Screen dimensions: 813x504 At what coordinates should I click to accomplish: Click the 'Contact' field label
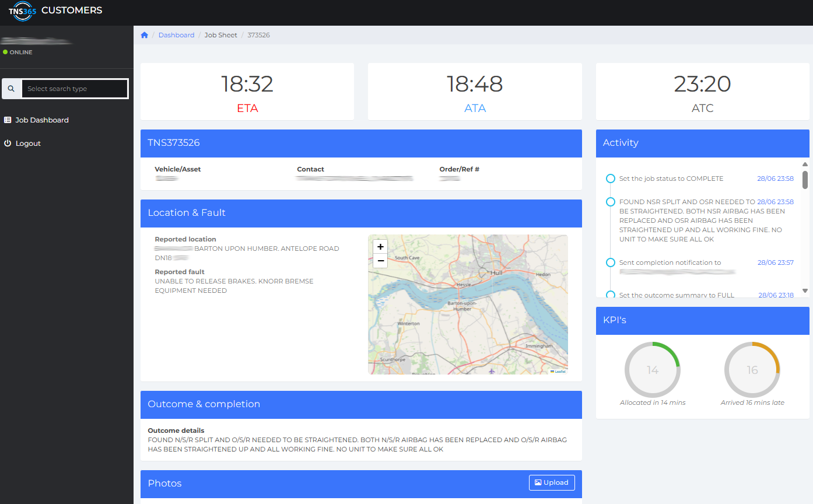click(310, 169)
